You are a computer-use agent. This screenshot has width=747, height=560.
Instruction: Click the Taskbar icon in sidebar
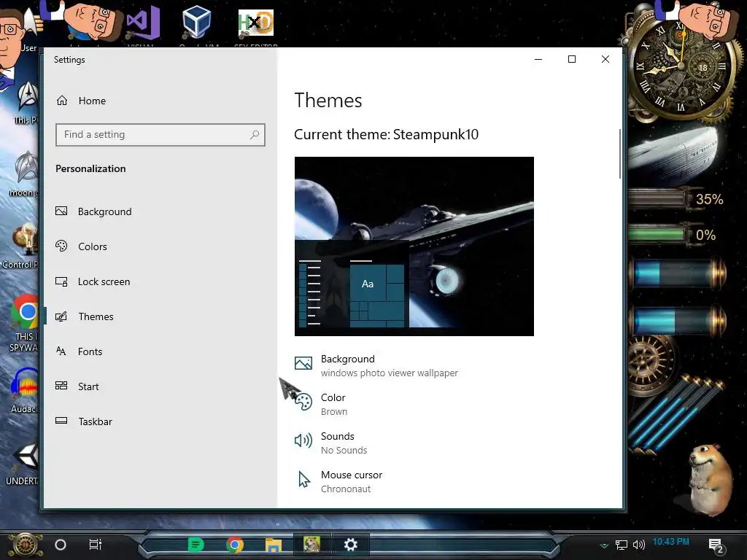(x=61, y=421)
